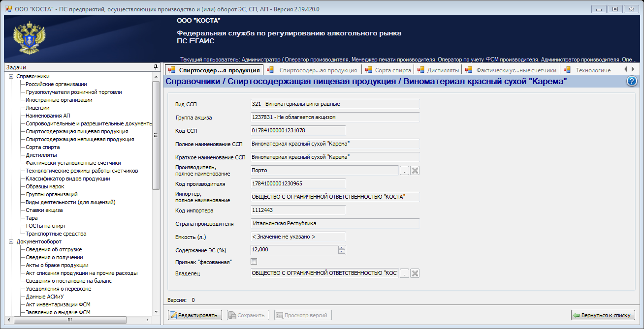This screenshot has width=644, height=329.
Task: Open Образцы марок tree item
Action: 45,186
